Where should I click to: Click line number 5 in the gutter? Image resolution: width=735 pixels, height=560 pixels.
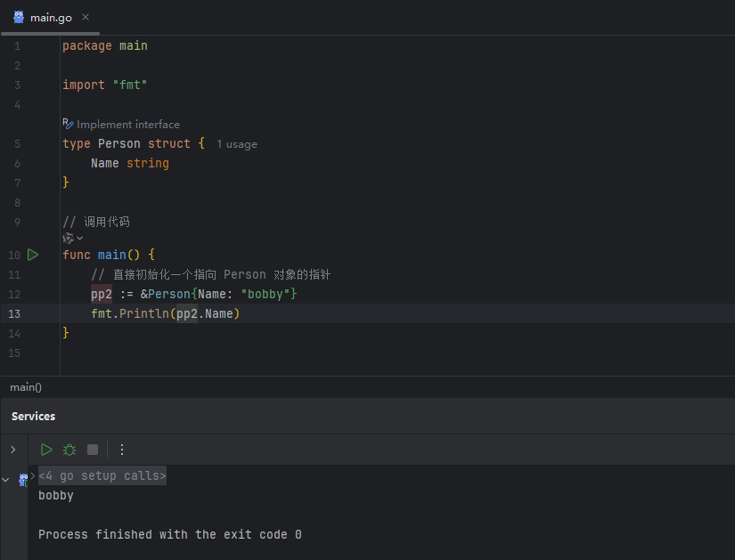tap(17, 144)
